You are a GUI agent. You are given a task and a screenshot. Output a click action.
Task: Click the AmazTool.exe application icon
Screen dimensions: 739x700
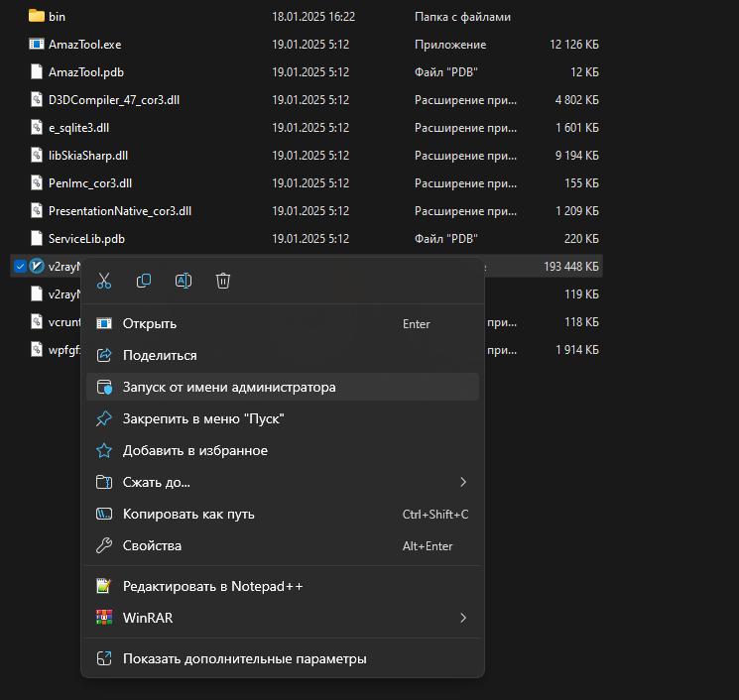37,45
